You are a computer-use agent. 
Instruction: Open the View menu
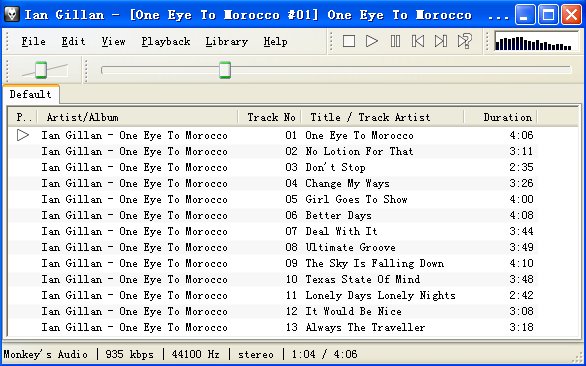tap(113, 41)
